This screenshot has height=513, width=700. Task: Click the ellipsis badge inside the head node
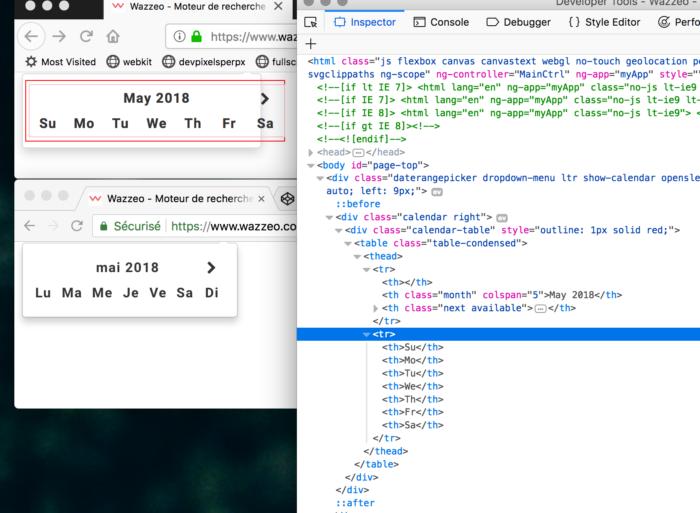(358, 153)
